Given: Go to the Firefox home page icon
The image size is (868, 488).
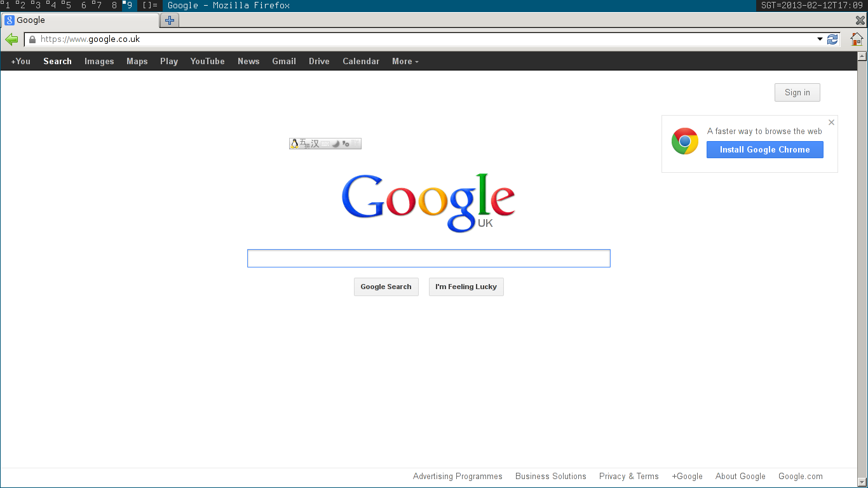Looking at the screenshot, I should (857, 39).
